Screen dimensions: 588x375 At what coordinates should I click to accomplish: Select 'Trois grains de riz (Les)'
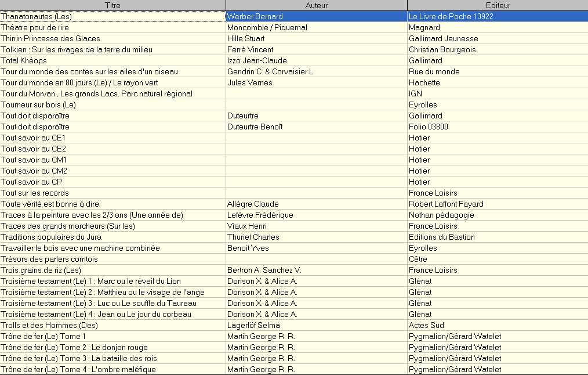[112, 271]
